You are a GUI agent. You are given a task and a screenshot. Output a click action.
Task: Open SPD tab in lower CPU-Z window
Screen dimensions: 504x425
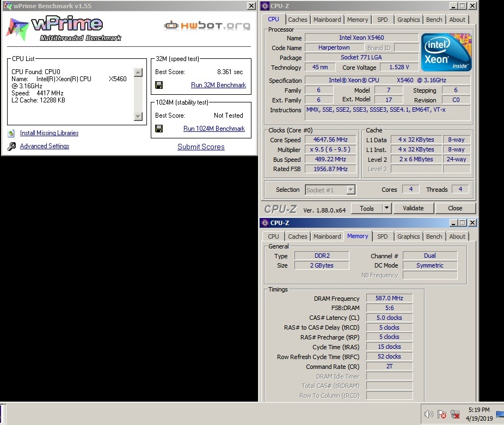point(382,236)
